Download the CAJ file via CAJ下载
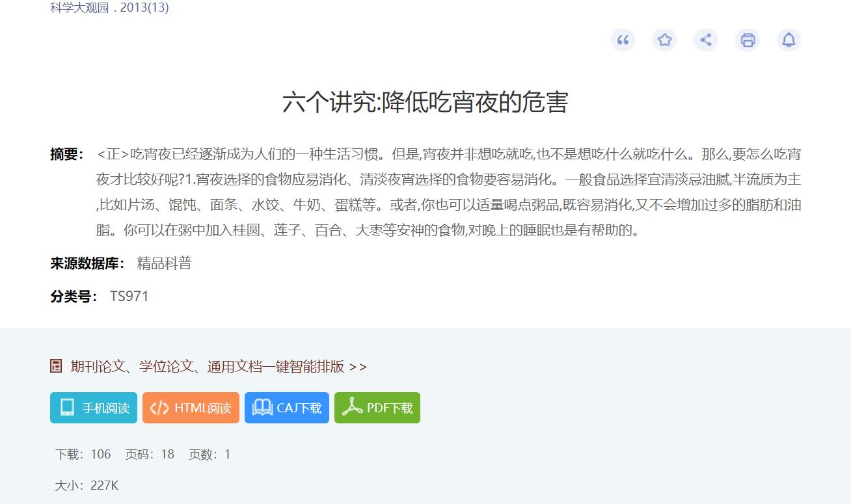The height and width of the screenshot is (504, 851). [286, 408]
